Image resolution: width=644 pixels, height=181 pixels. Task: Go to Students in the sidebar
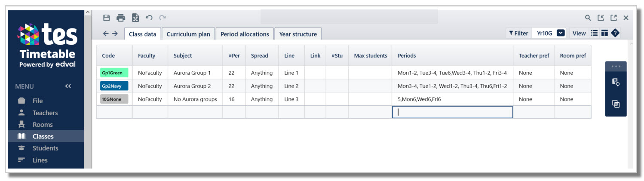click(45, 148)
